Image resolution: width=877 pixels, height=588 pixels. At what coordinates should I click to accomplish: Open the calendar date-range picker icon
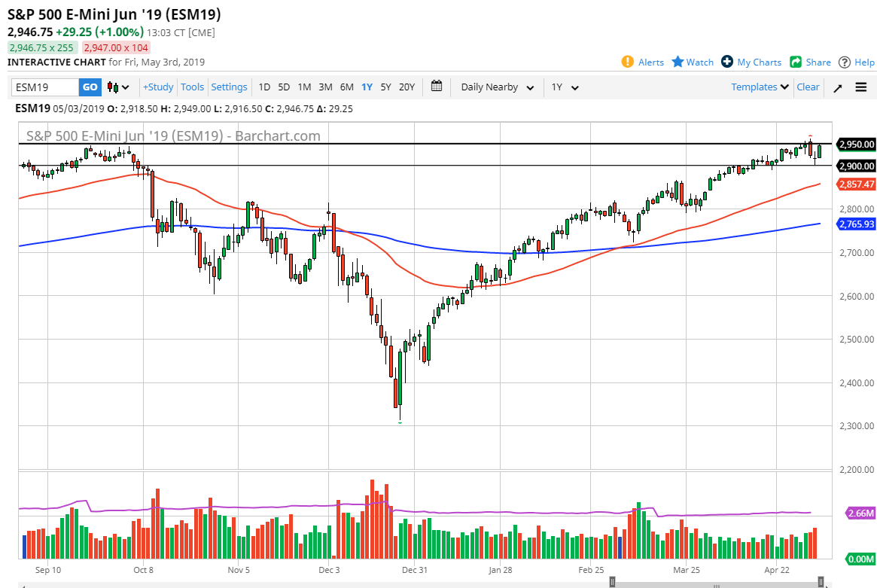point(436,87)
